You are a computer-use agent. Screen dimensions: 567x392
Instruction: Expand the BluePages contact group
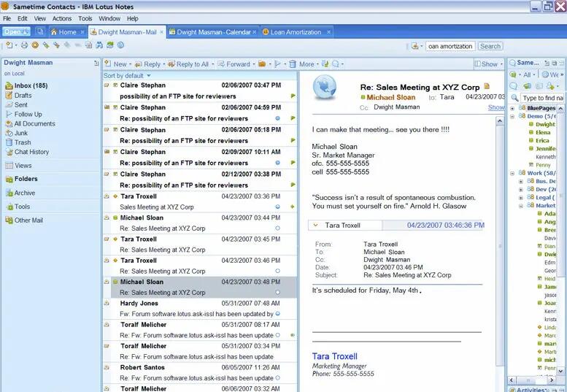tap(512, 108)
